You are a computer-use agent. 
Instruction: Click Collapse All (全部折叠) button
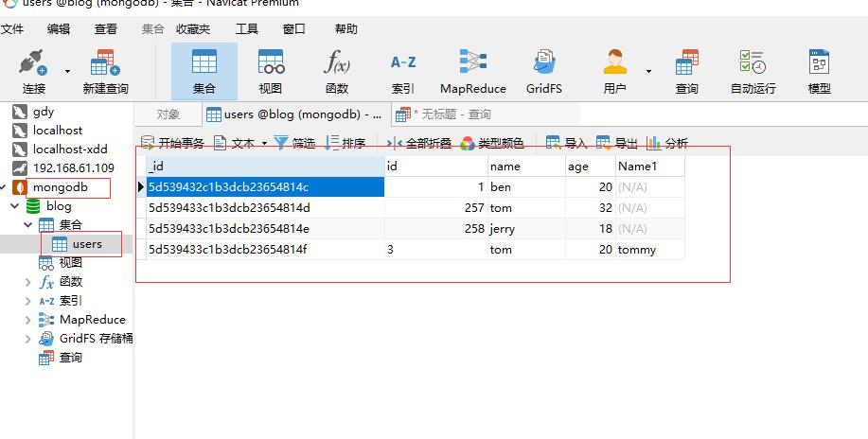(x=419, y=144)
